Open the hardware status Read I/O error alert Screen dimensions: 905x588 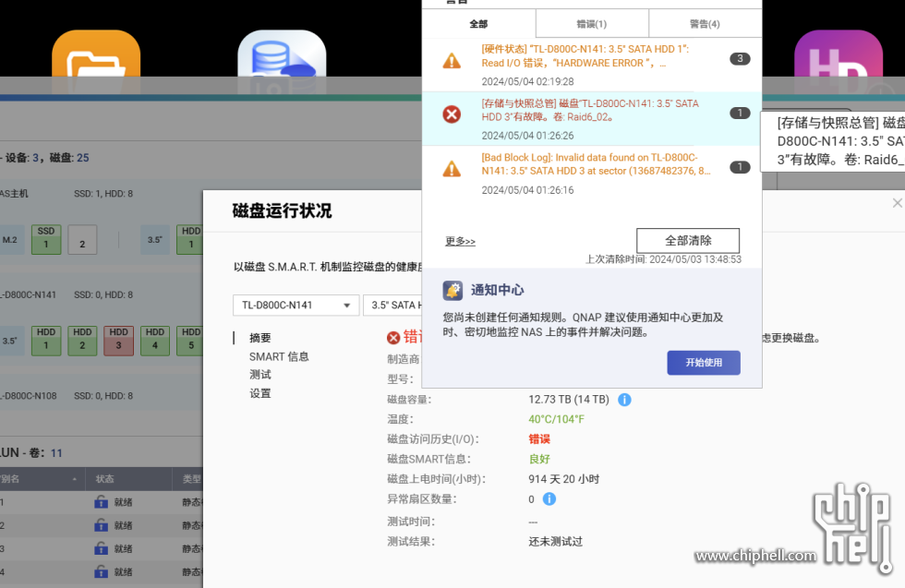pyautogui.click(x=592, y=65)
